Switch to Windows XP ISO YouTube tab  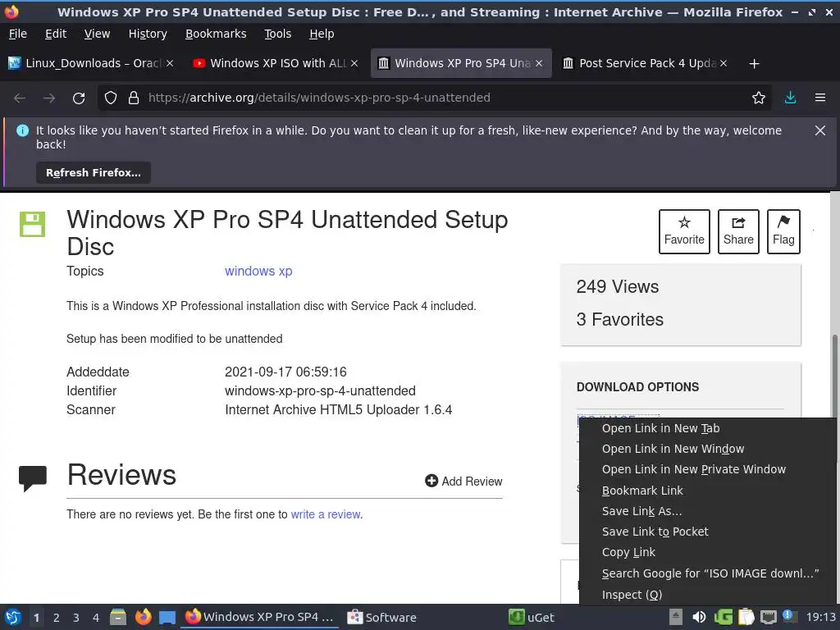pyautogui.click(x=276, y=63)
